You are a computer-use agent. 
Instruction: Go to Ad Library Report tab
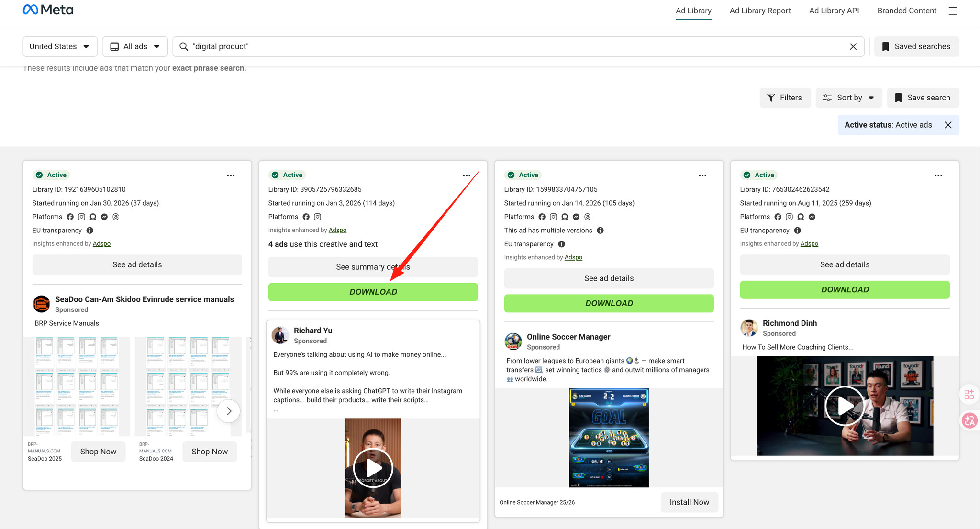click(x=760, y=11)
